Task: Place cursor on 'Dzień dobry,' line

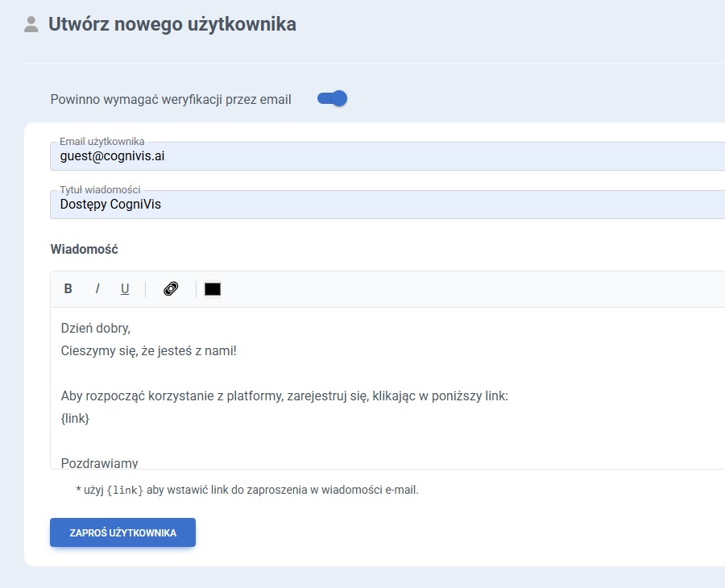Action: [96, 329]
